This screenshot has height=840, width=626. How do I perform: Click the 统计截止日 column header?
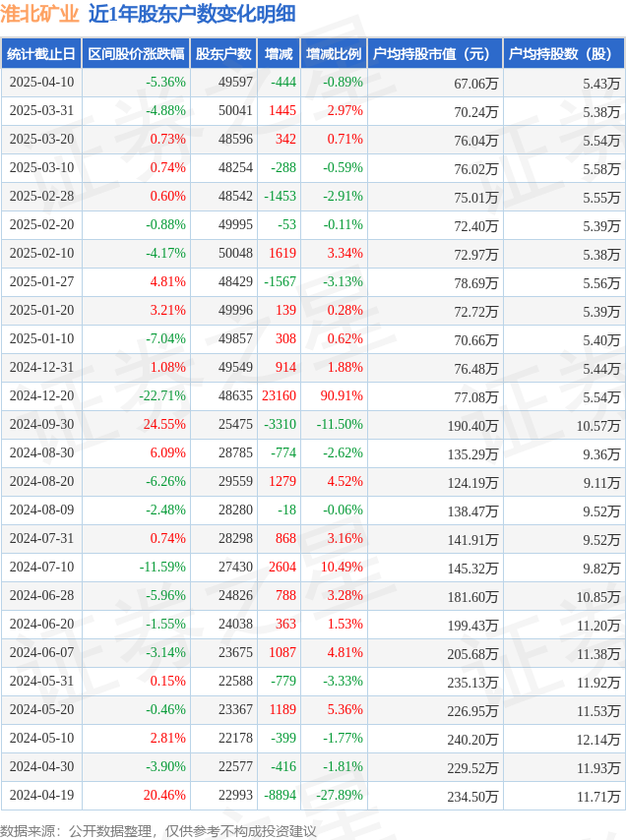(x=41, y=54)
